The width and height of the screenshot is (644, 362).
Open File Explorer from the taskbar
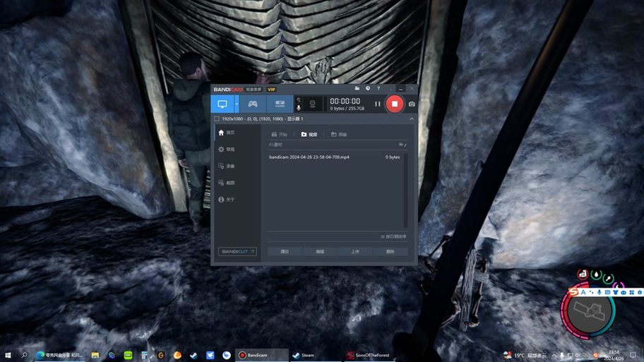95,356
